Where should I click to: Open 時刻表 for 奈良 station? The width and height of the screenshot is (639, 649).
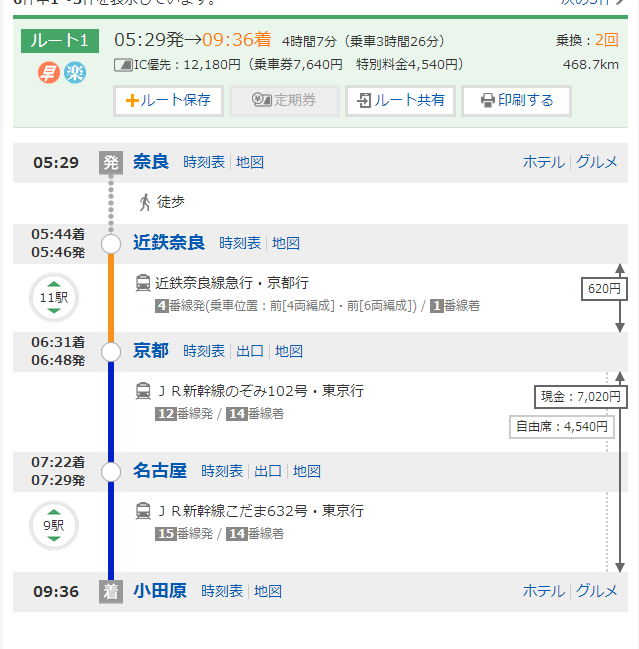click(204, 162)
